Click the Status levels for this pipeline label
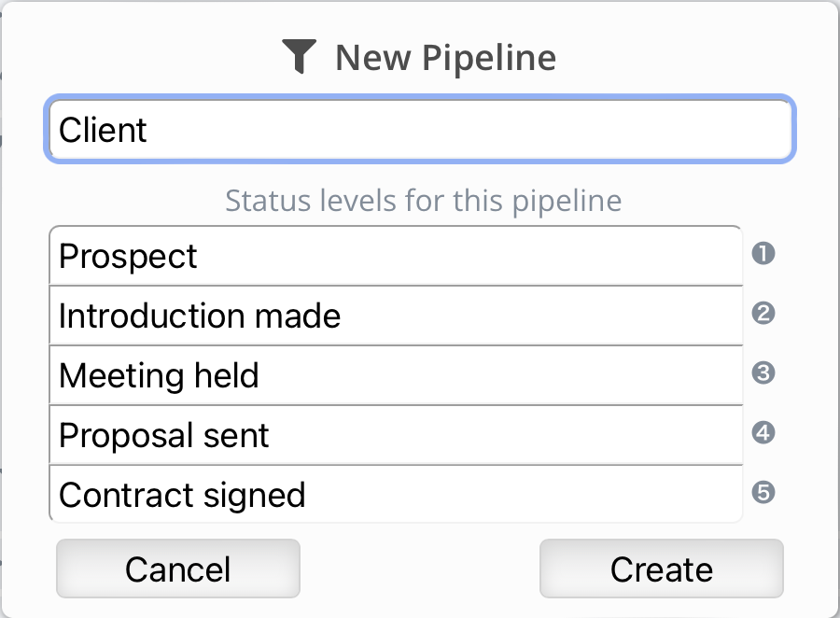840x618 pixels. [423, 201]
